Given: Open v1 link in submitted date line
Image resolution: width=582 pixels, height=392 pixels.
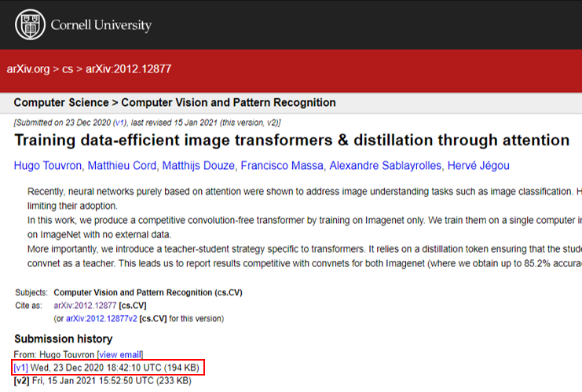Looking at the screenshot, I should [x=120, y=123].
